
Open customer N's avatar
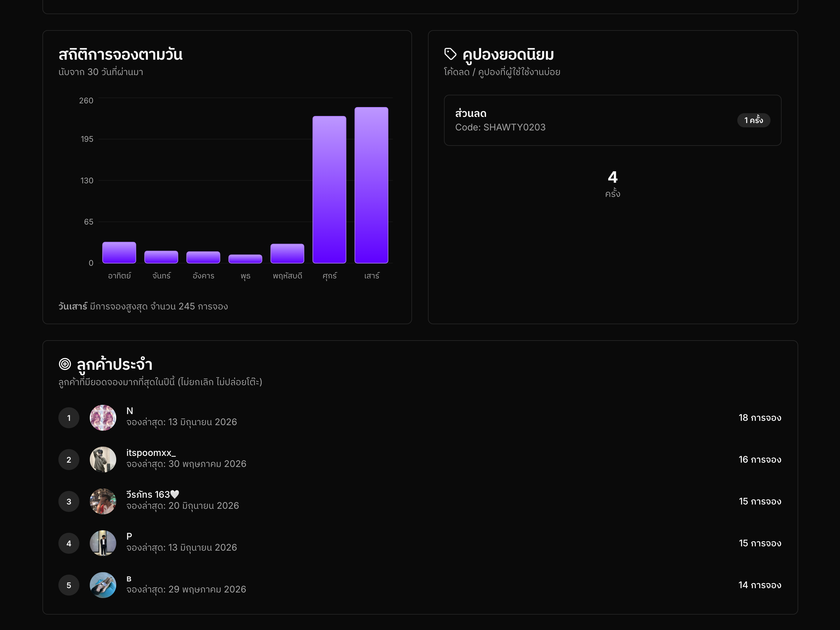[103, 418]
